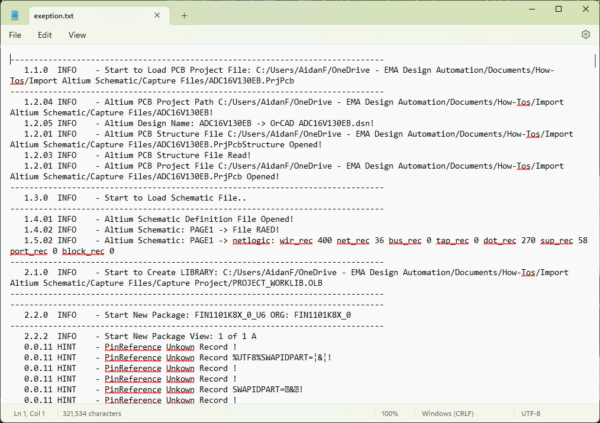
Task: Open the View menu
Action: click(78, 35)
